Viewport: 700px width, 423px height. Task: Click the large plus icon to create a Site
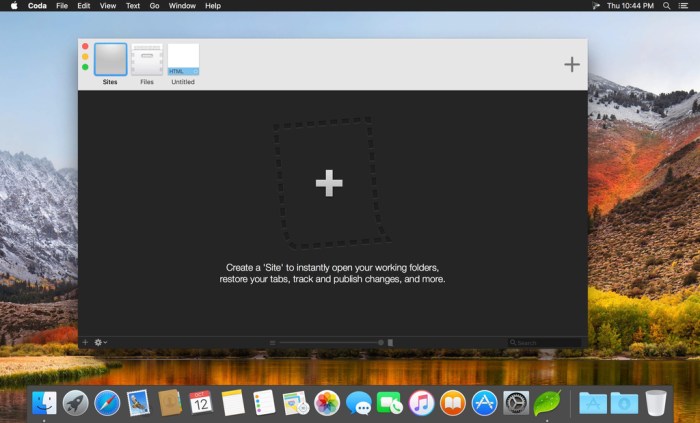329,183
